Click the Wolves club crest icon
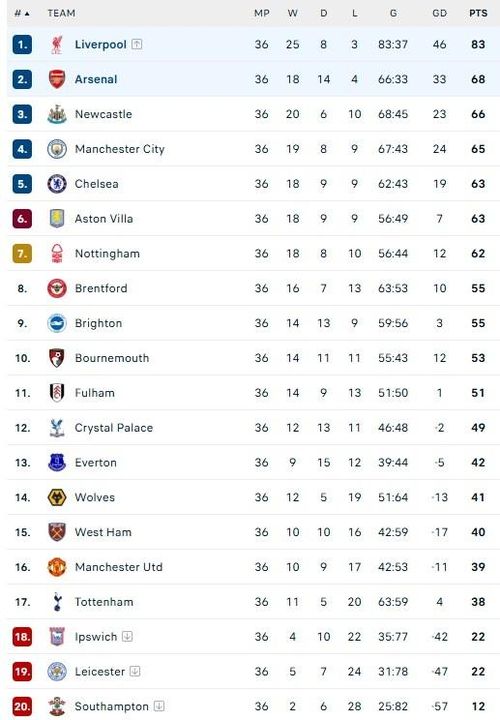The image size is (500, 720). point(57,497)
